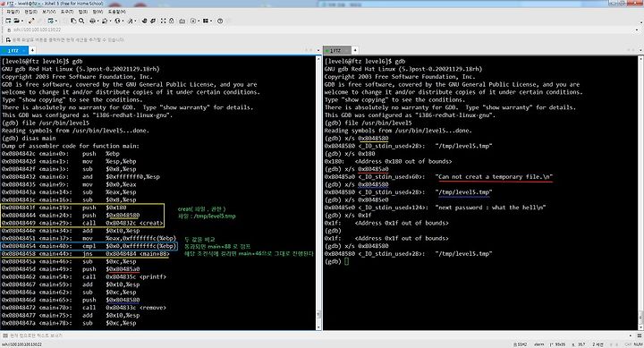This screenshot has width=644, height=348.
Task: Click the Key mapping icon next to the padlock
Action: pos(182,21)
